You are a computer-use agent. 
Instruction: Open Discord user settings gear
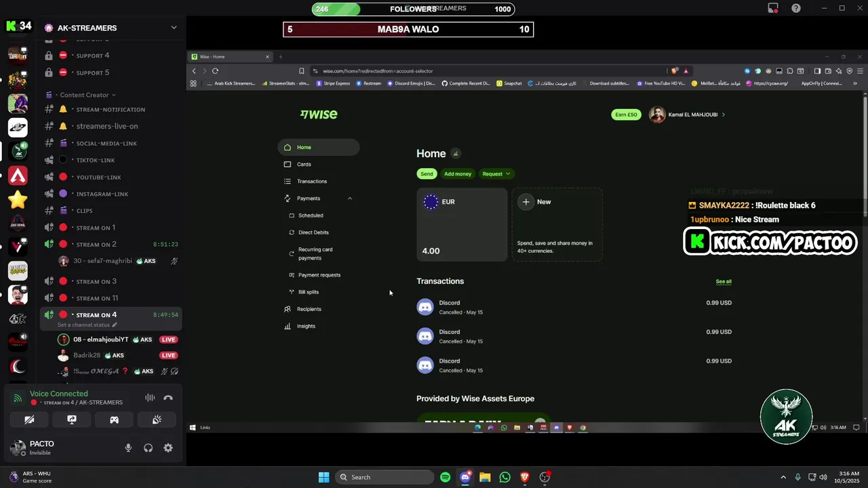click(x=168, y=448)
